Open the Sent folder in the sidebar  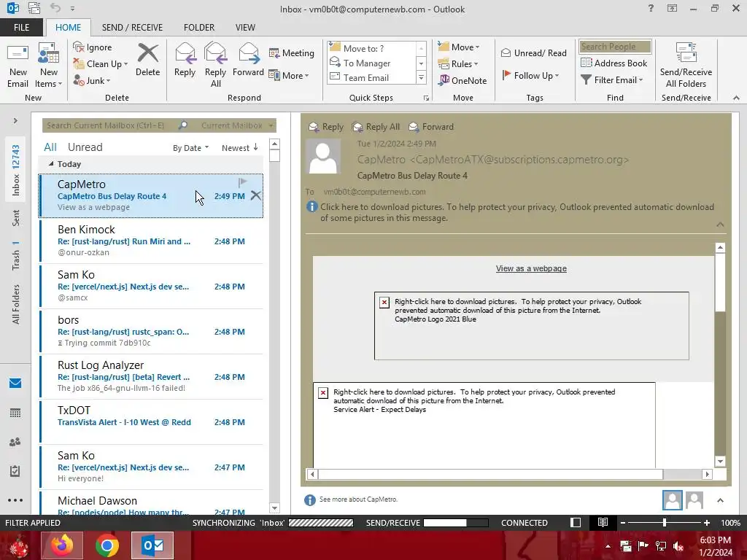[16, 218]
